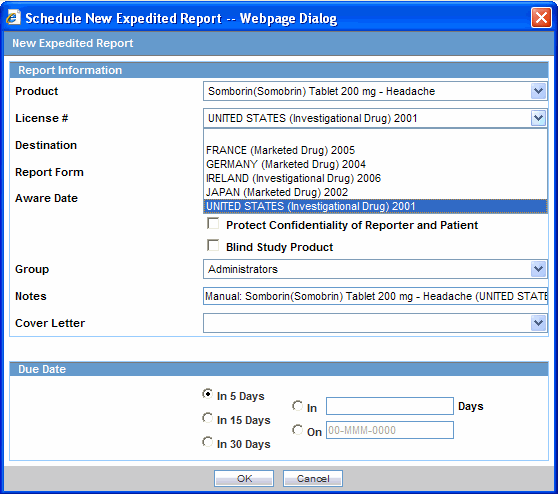
Task: Click the Notes text field
Action: pyautogui.click(x=375, y=296)
